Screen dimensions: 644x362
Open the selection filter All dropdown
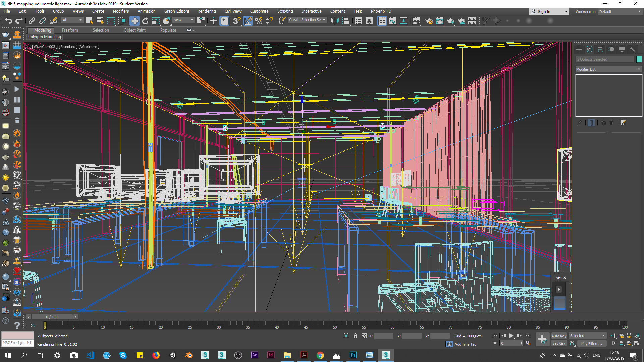[x=72, y=20]
